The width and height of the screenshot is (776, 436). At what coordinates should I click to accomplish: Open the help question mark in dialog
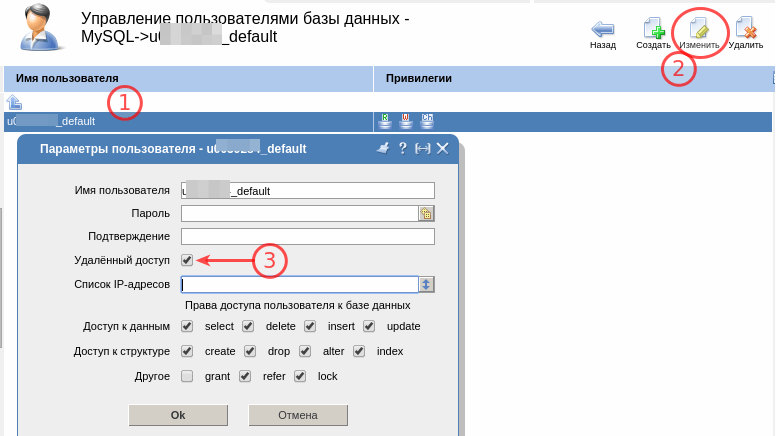(x=403, y=148)
